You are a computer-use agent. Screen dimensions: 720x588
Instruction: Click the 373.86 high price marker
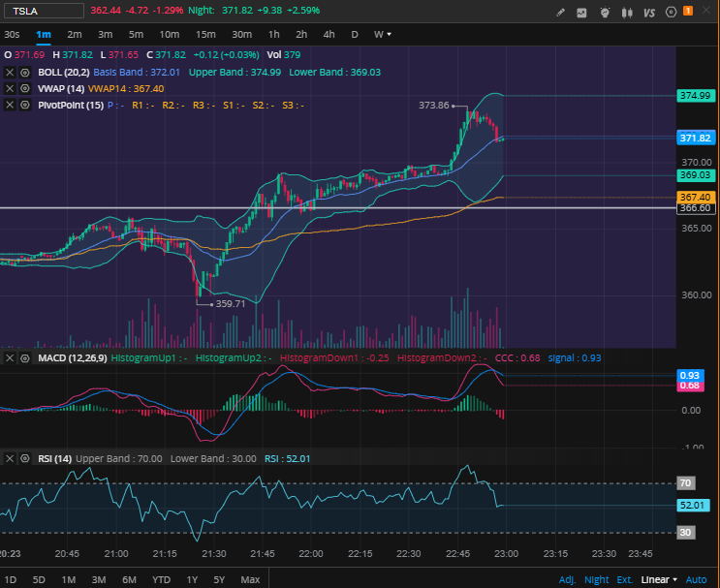click(434, 106)
